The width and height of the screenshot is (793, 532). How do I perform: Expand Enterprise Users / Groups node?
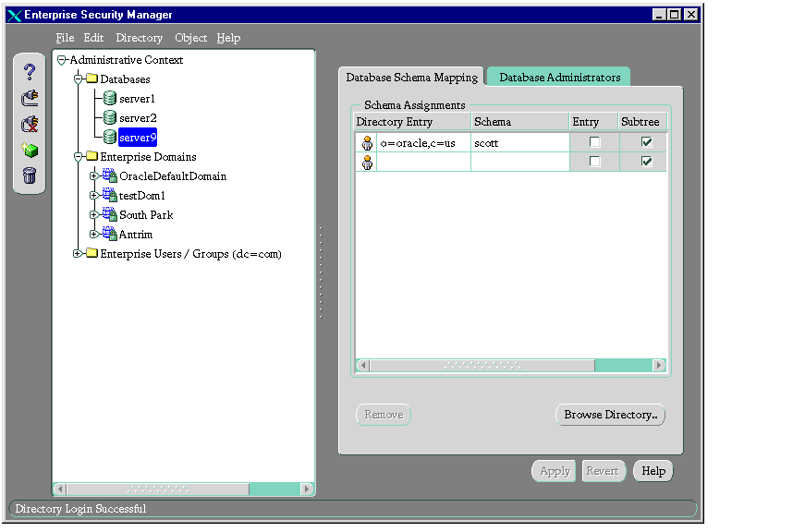click(x=78, y=254)
